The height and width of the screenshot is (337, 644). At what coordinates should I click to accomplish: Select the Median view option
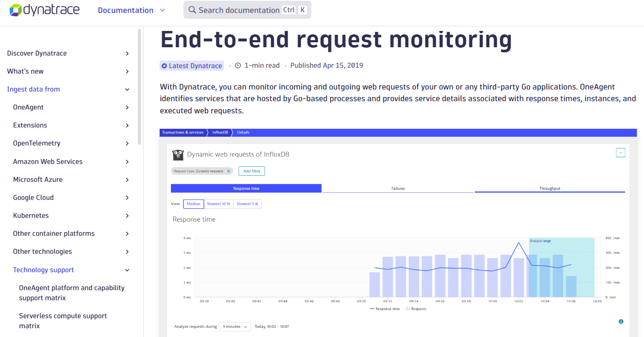coord(193,204)
